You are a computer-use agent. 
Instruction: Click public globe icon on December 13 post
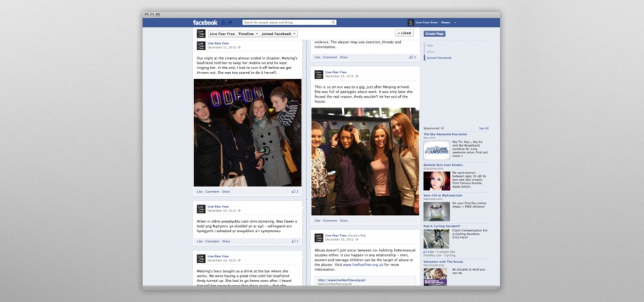pyautogui.click(x=356, y=76)
